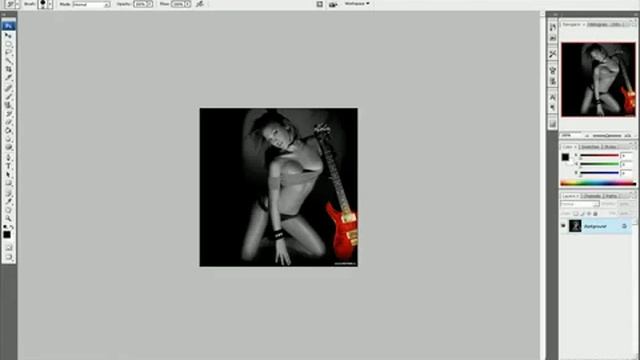
Task: Open the Tool Presets dock icon
Action: 553,53
